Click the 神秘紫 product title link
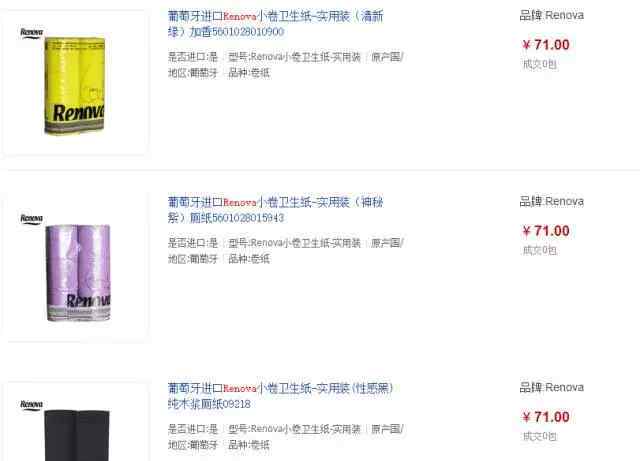Screen dimensions: 640x461 coord(276,209)
